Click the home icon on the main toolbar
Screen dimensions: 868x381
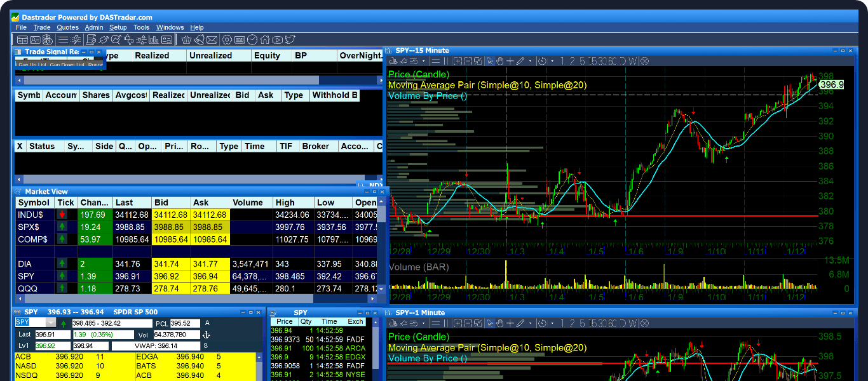pos(265,39)
